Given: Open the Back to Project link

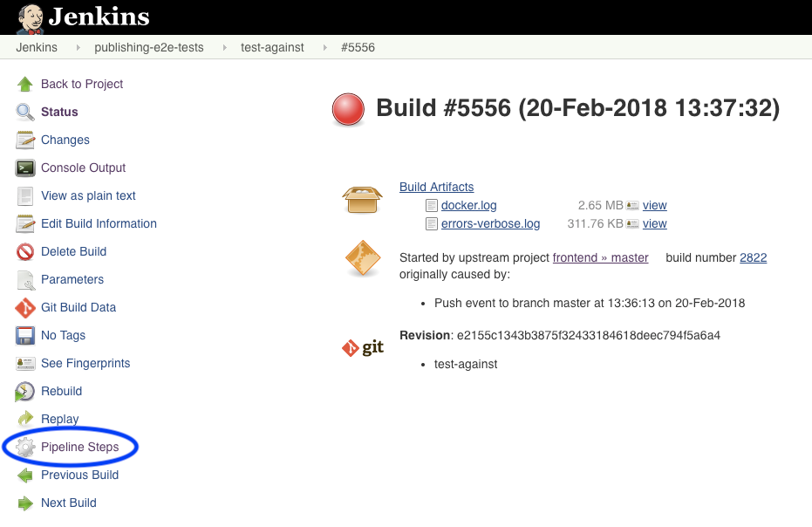Looking at the screenshot, I should (x=82, y=84).
